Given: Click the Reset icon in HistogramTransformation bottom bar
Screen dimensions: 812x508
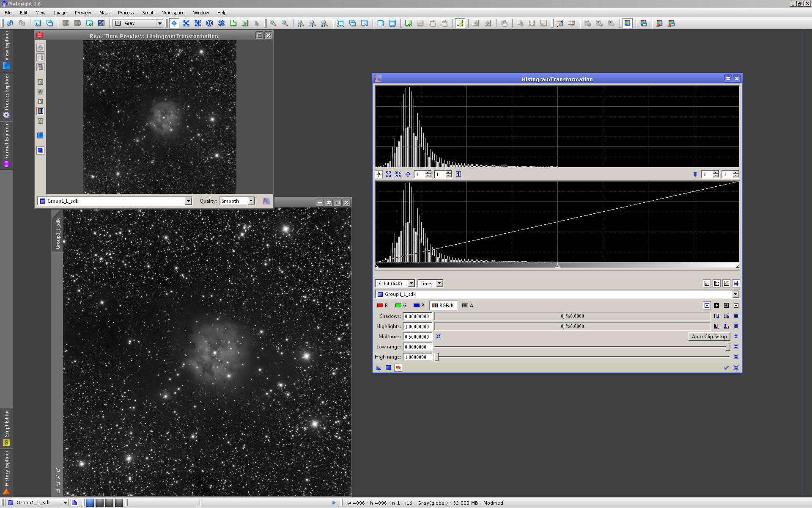Looking at the screenshot, I should pos(736,368).
